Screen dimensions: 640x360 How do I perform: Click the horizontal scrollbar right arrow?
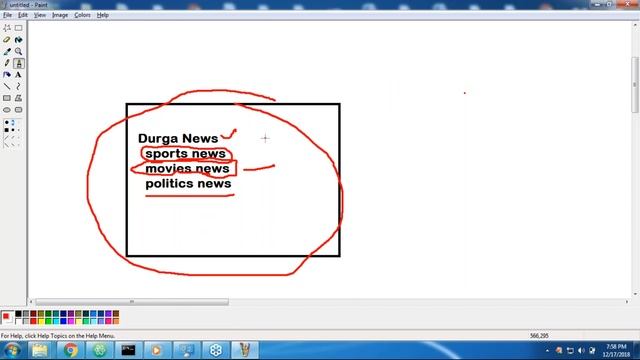pyautogui.click(x=627, y=302)
